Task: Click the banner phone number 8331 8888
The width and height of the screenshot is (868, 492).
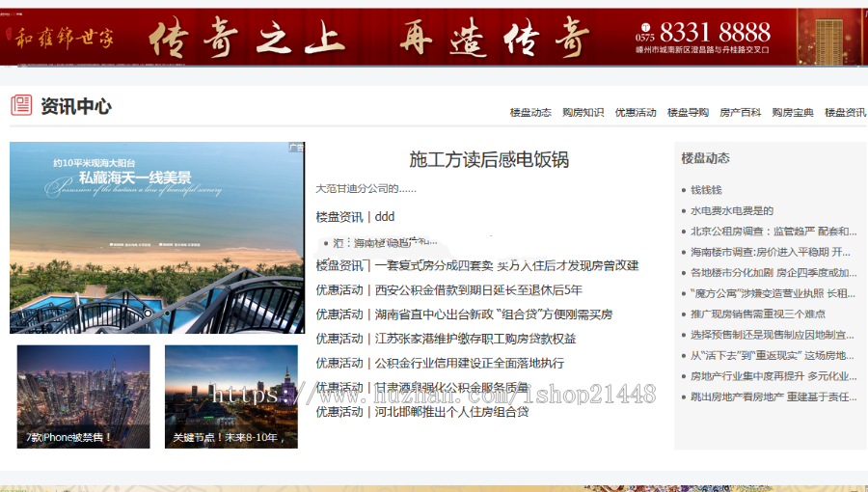Action: (715, 32)
